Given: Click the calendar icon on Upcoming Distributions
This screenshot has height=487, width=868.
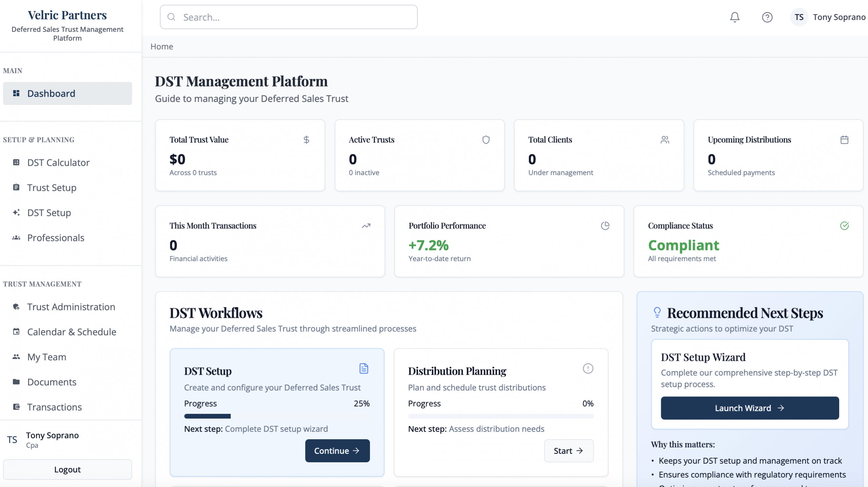Looking at the screenshot, I should point(844,140).
